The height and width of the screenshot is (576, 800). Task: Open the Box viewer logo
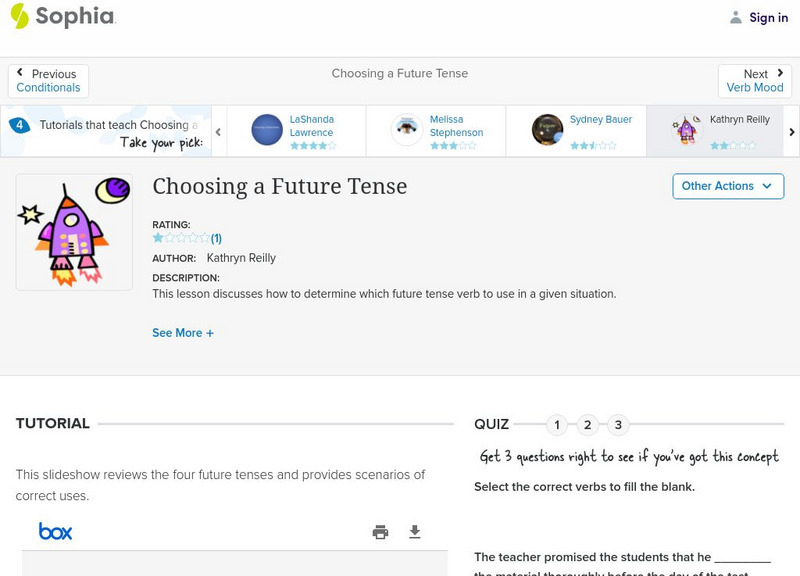[55, 530]
